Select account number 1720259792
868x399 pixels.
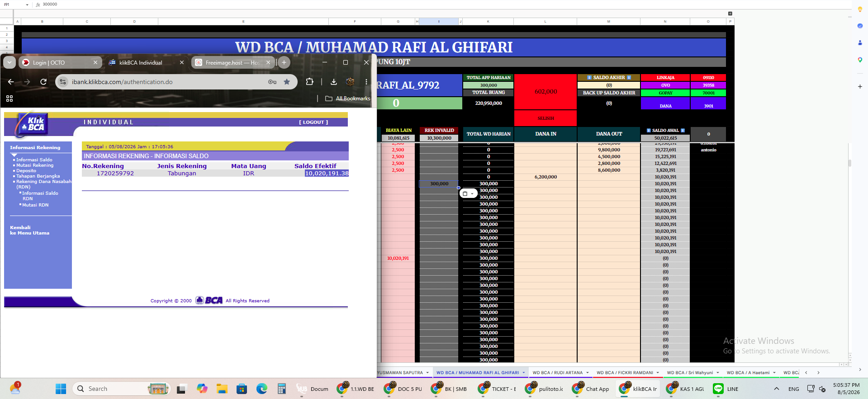point(115,173)
